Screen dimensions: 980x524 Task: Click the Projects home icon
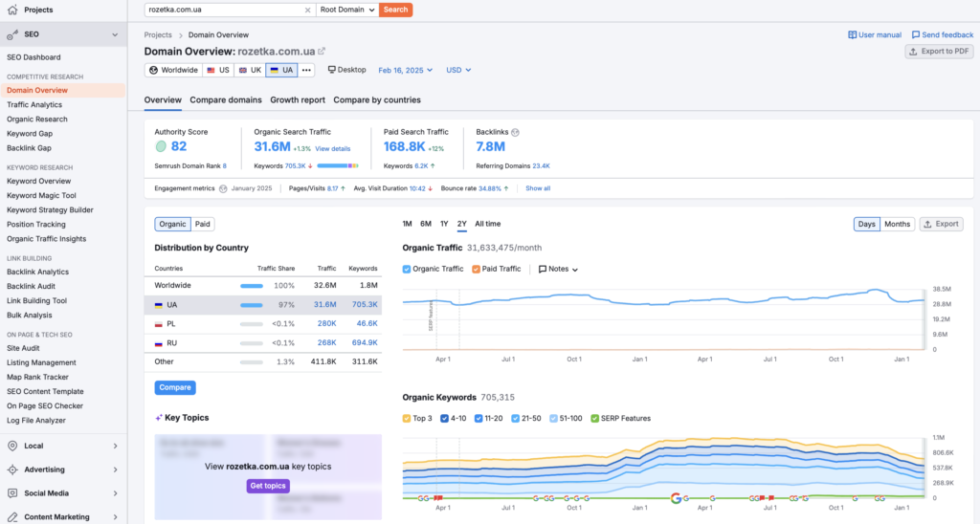click(12, 10)
